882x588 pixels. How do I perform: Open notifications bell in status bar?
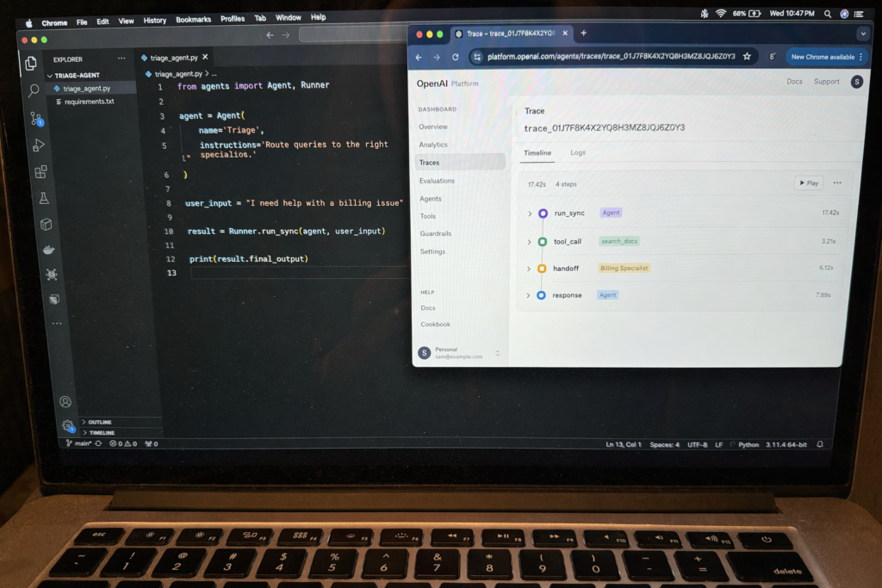(x=820, y=444)
